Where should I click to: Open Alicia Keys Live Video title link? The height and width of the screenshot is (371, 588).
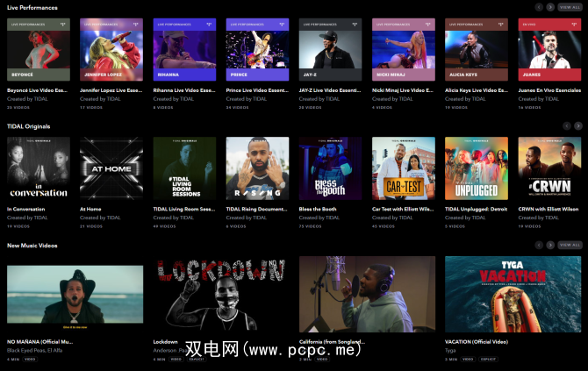click(x=477, y=90)
